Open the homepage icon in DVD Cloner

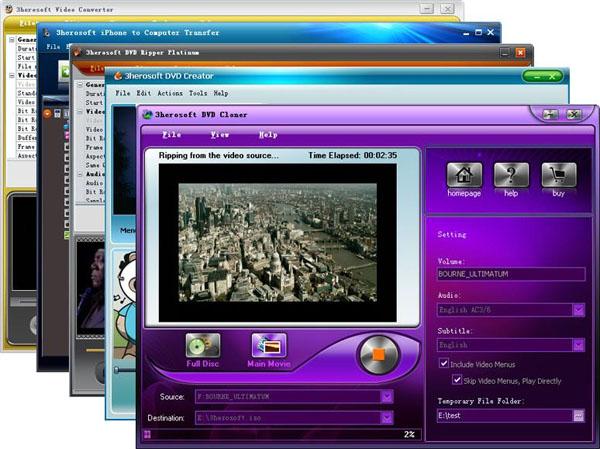click(x=464, y=175)
